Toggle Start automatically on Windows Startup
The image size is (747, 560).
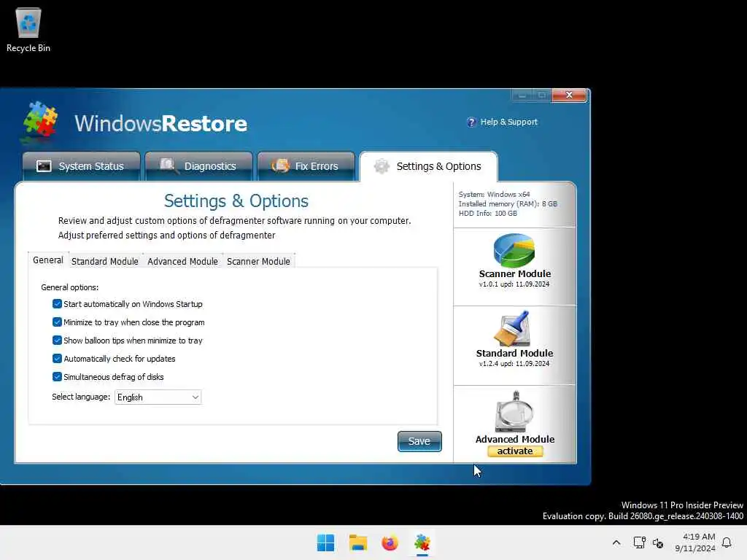(x=57, y=304)
